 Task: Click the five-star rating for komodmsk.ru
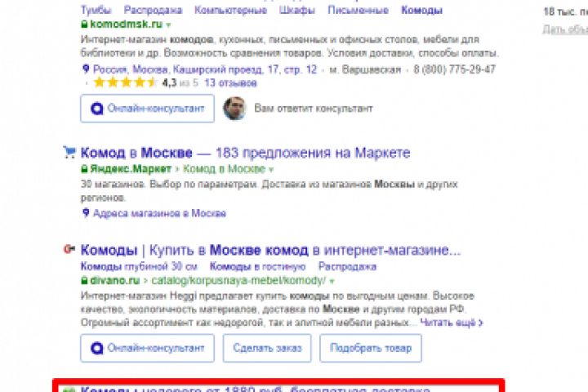[125, 82]
